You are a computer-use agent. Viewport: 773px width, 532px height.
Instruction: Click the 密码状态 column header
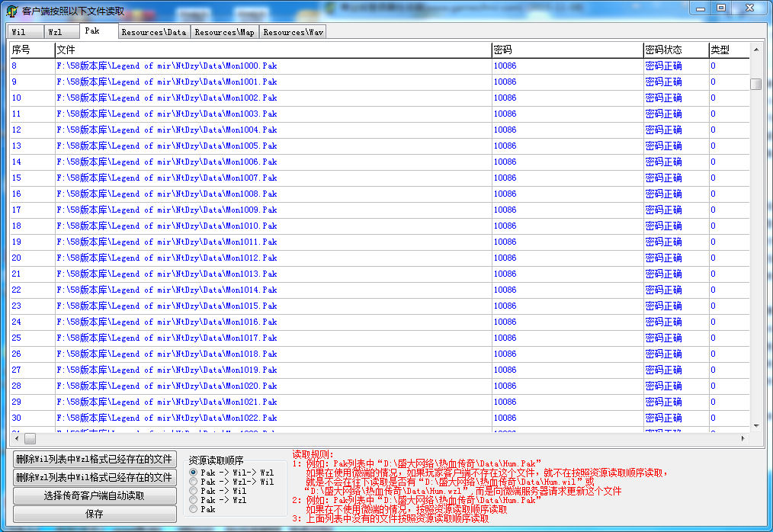(x=676, y=50)
